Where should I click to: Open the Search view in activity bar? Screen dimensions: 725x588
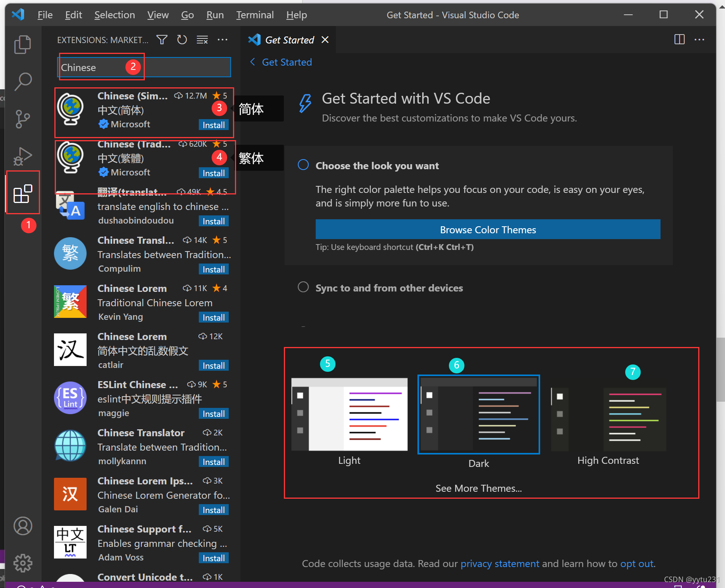23,82
